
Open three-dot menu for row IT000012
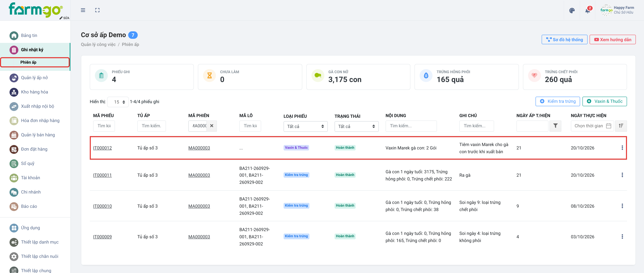click(622, 148)
